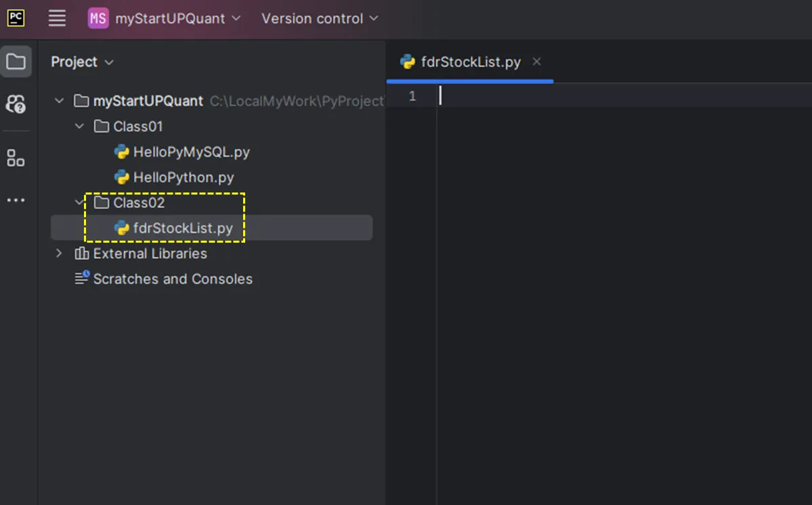Image resolution: width=812 pixels, height=505 pixels.
Task: Click into the editor's first line
Action: (624, 96)
